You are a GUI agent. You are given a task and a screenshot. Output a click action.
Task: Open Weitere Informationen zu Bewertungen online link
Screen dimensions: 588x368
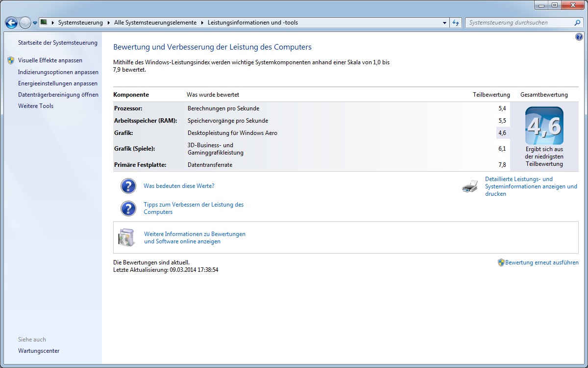click(x=195, y=237)
